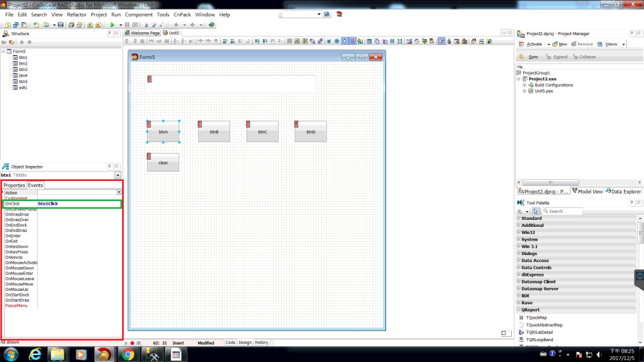Expand the Win32 category in Tool Palette
This screenshot has height=362, width=644.
(x=519, y=233)
